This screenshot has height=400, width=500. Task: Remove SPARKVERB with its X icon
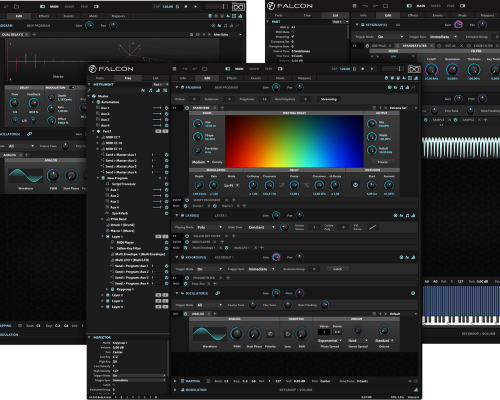coord(215,108)
